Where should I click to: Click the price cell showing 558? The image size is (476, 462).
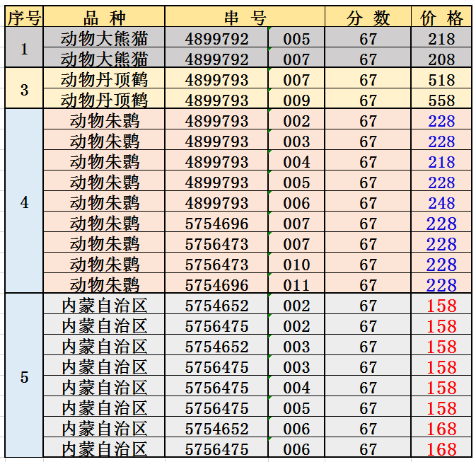pyautogui.click(x=441, y=100)
